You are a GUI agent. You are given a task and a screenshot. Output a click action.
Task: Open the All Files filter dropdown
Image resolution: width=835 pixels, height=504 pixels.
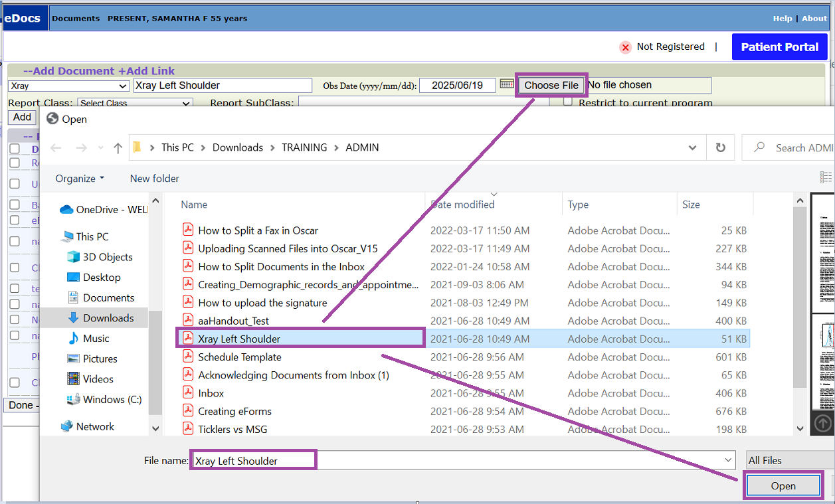790,460
